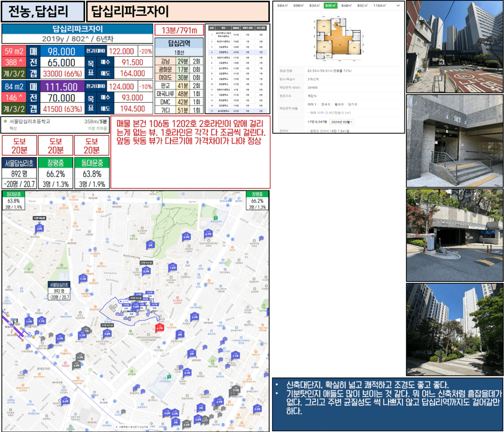Click the 답십리파크자이 title box
Image resolution: width=504 pixels, height=432 pixels.
(178, 12)
